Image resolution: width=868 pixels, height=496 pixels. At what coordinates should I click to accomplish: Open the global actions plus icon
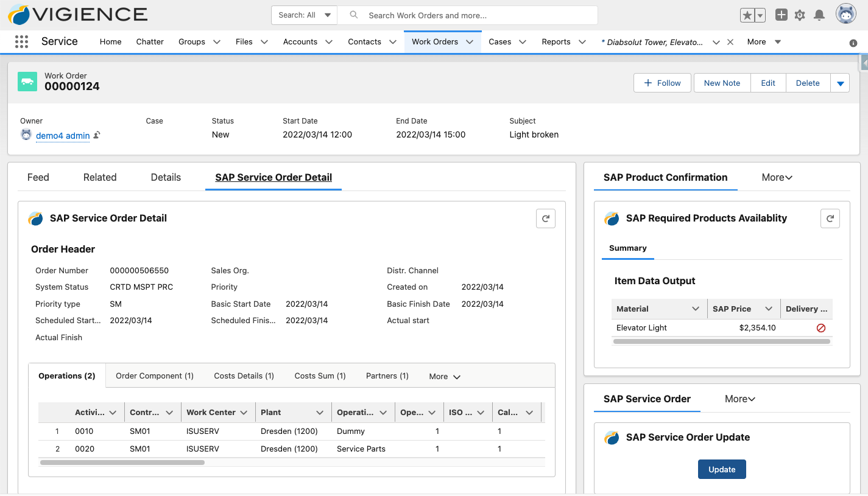782,15
